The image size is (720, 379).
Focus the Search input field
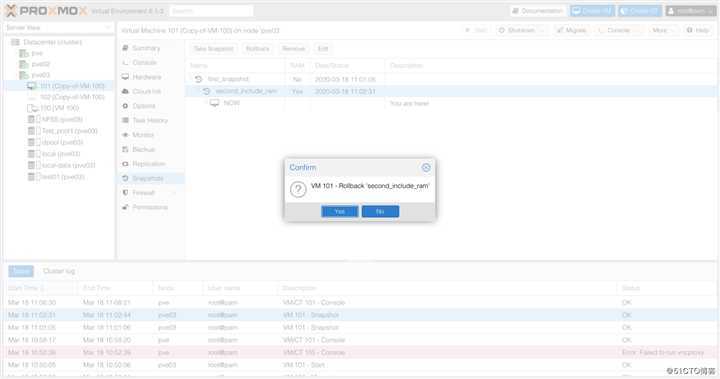click(x=211, y=11)
